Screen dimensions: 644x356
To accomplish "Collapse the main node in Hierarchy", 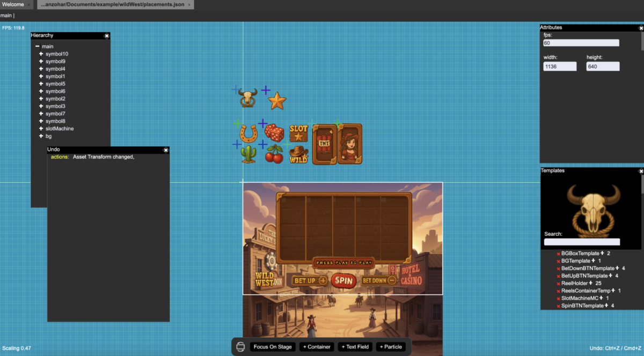I will [x=37, y=47].
